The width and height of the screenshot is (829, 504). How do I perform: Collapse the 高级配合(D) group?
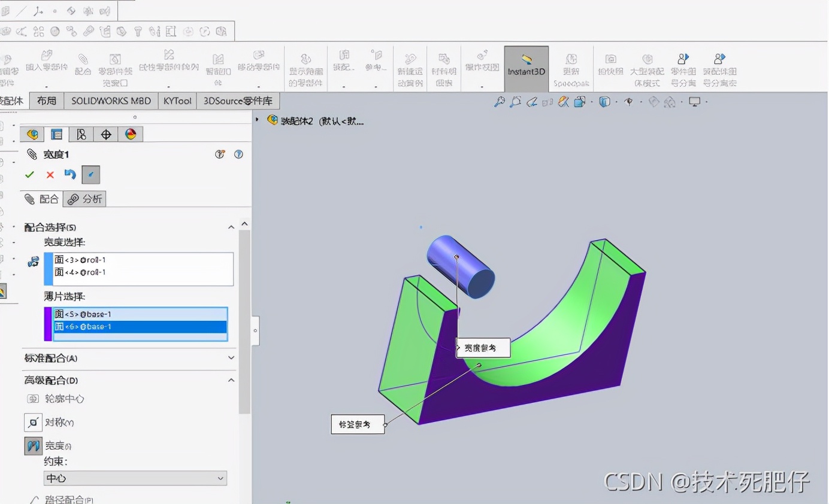click(231, 380)
